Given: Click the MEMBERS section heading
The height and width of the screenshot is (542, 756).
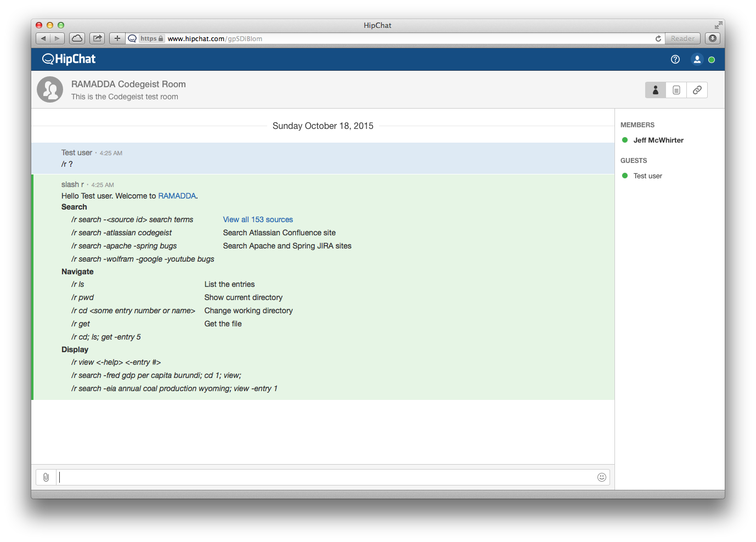Looking at the screenshot, I should click(637, 125).
